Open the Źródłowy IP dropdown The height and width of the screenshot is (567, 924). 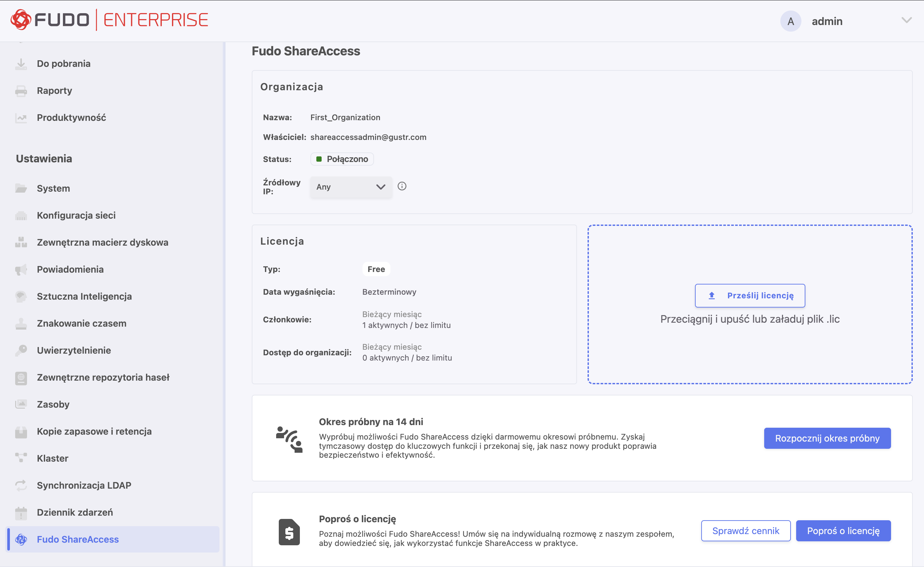(351, 187)
